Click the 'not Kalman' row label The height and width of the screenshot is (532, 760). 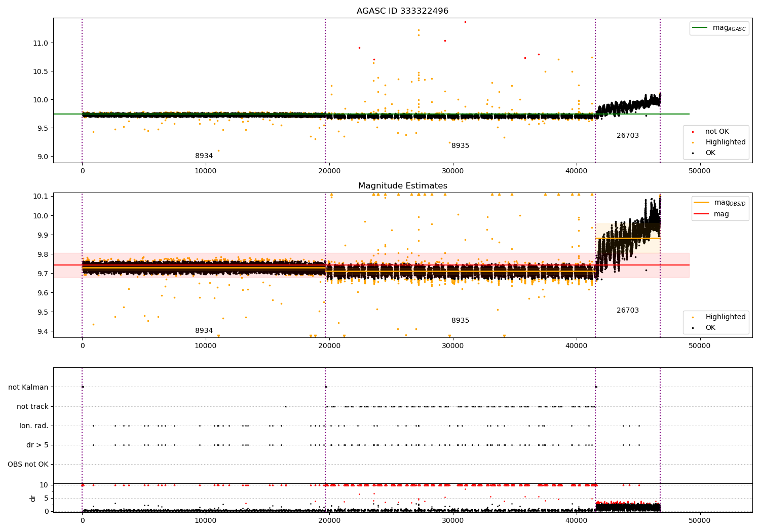28,388
